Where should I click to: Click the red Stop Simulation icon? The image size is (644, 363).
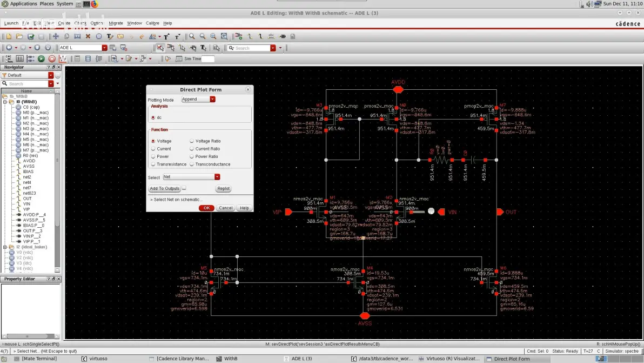pyautogui.click(x=52, y=59)
